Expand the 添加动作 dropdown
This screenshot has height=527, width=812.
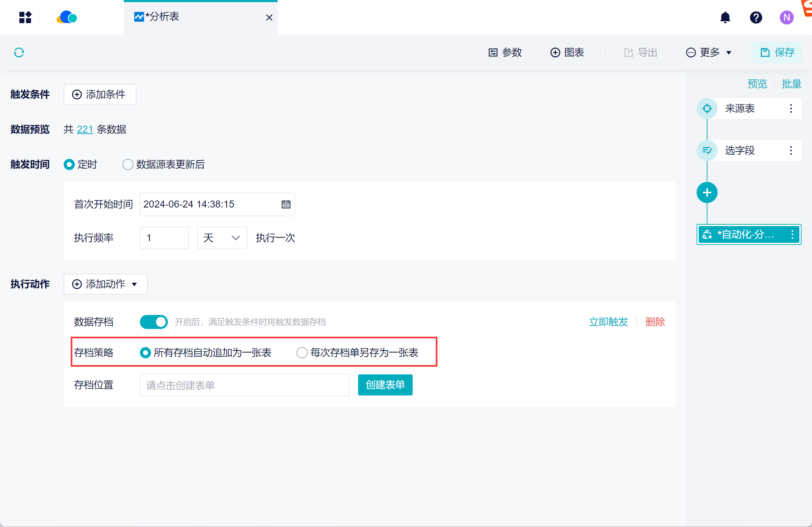point(105,284)
